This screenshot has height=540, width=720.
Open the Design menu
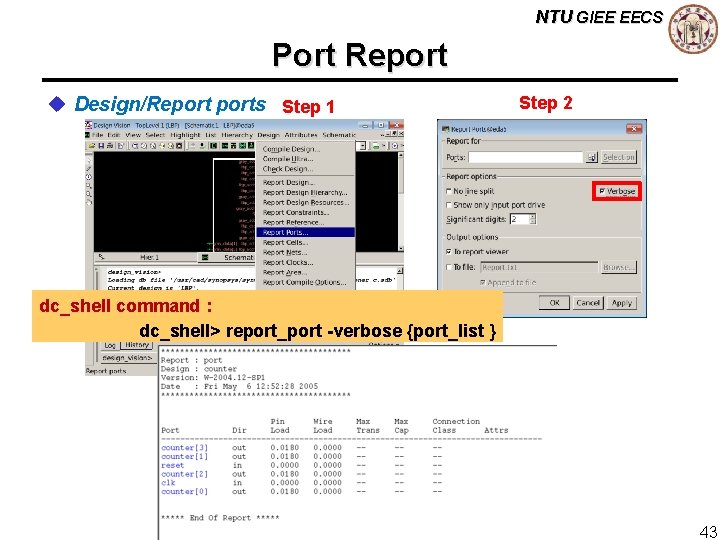click(269, 135)
